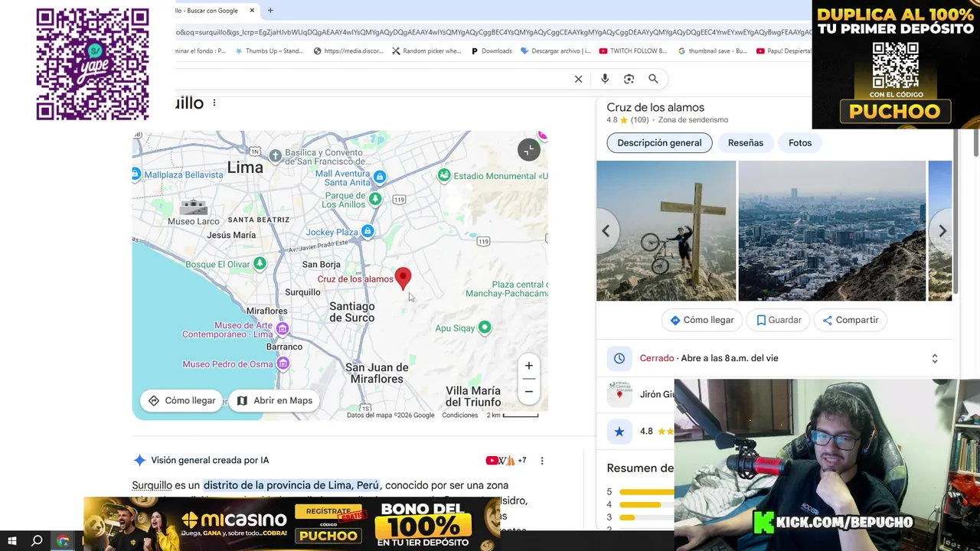
Task: Open Surquillo title three-dot menu
Action: pos(214,103)
